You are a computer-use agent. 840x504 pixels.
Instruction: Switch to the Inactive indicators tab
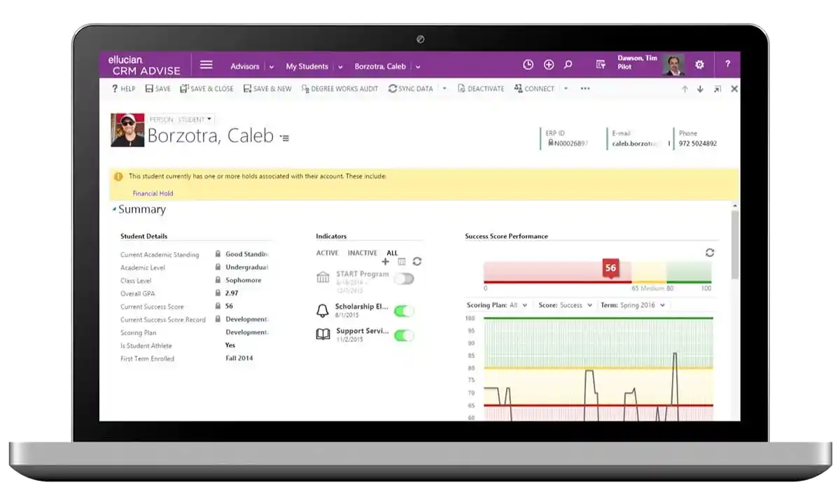pyautogui.click(x=363, y=253)
